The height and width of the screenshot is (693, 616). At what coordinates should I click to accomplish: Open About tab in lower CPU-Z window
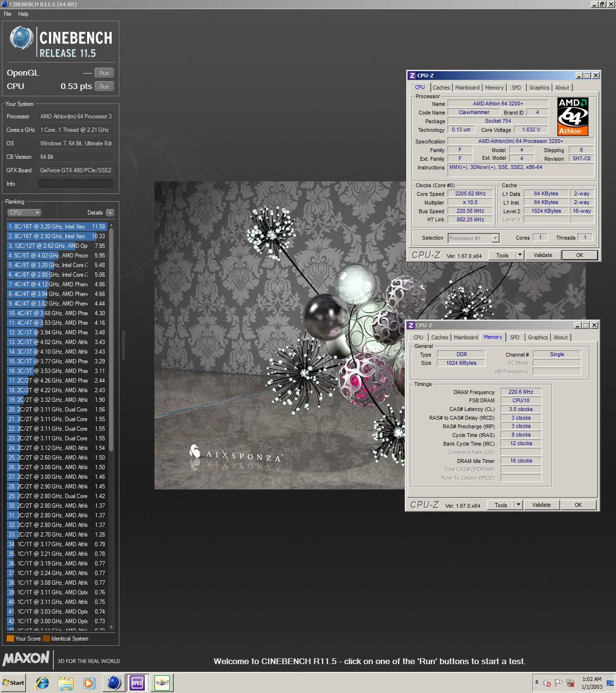point(561,337)
